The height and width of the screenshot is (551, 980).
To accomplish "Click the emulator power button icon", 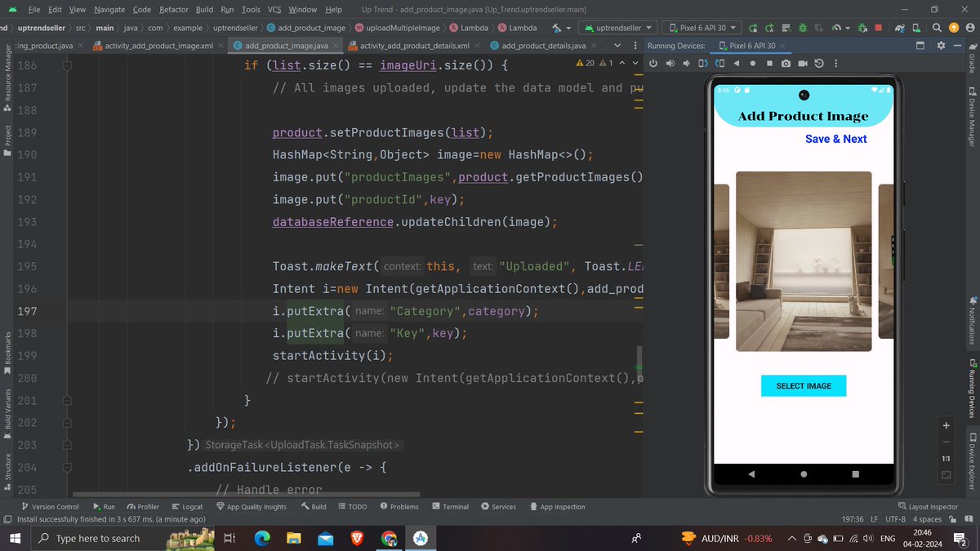I will pos(653,63).
